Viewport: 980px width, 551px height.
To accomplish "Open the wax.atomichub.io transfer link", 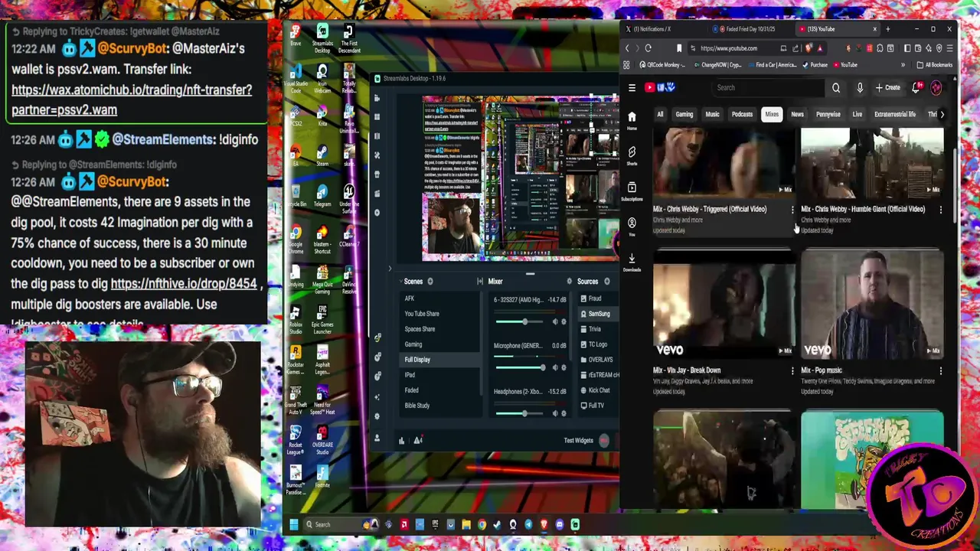I will [x=132, y=99].
